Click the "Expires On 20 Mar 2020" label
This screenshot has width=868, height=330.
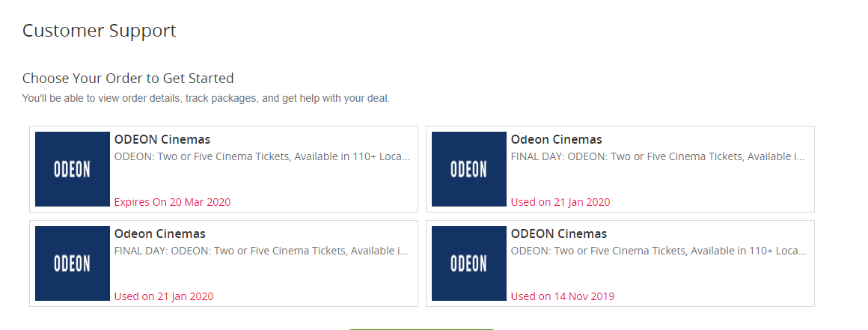click(x=173, y=202)
